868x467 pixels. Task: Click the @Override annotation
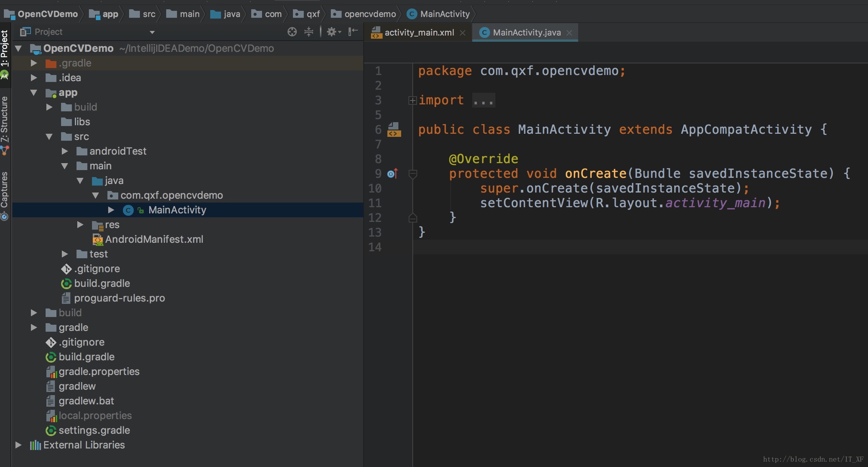coord(483,159)
